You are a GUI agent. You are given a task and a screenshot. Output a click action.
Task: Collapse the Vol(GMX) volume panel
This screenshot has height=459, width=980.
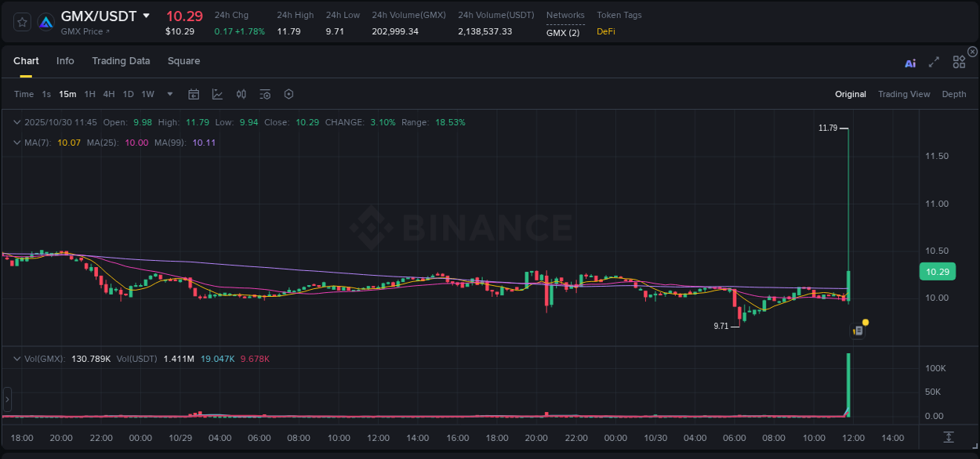[x=16, y=358]
